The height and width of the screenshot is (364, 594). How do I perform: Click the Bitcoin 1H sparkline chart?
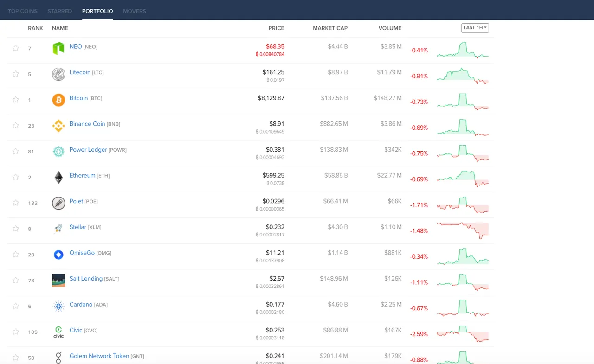click(463, 102)
